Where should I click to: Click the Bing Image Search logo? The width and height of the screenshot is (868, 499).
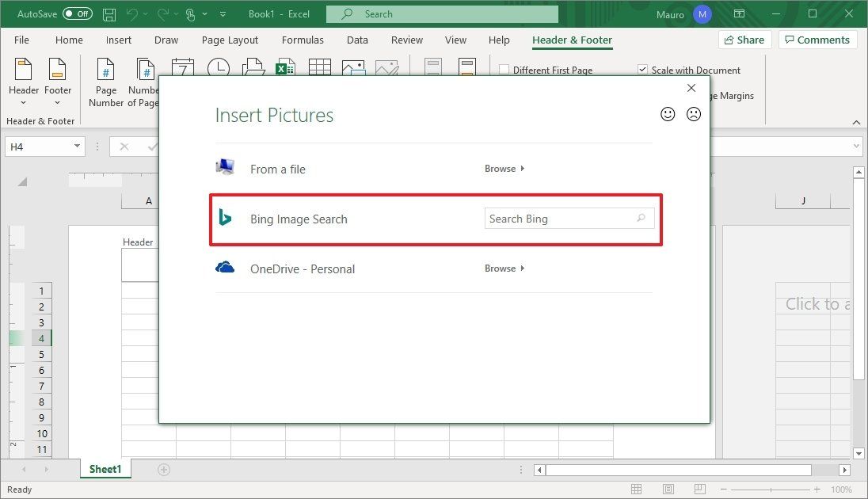225,218
